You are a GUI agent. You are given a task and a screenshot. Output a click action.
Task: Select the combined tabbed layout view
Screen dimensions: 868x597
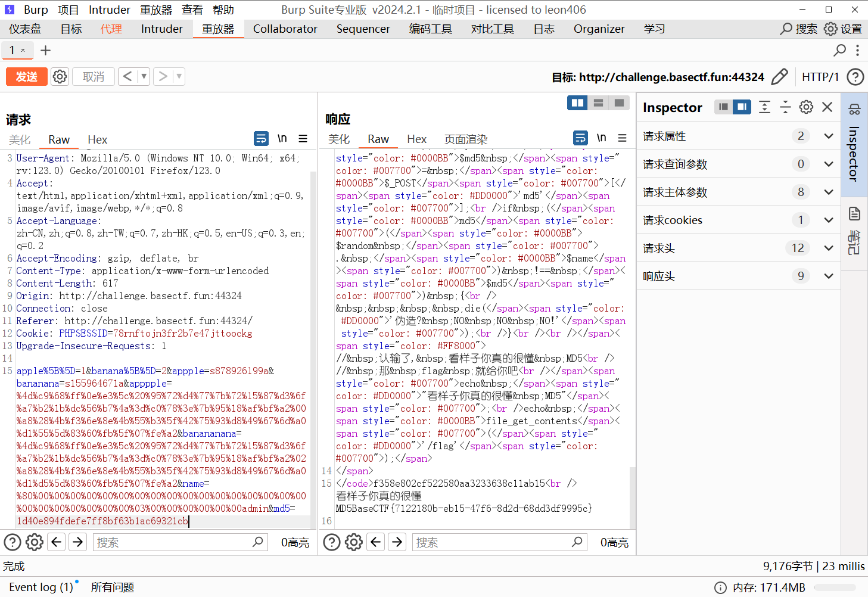620,102
